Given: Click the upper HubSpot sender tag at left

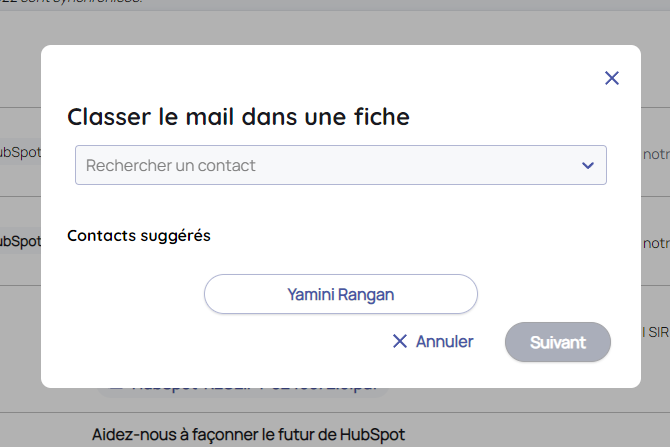Looking at the screenshot, I should pyautogui.click(x=19, y=152).
